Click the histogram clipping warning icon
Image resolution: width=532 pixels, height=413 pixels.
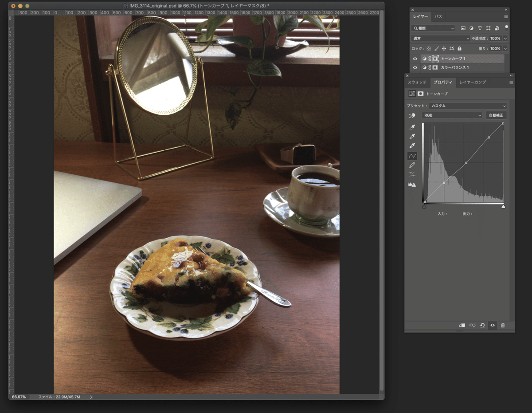pyautogui.click(x=412, y=184)
